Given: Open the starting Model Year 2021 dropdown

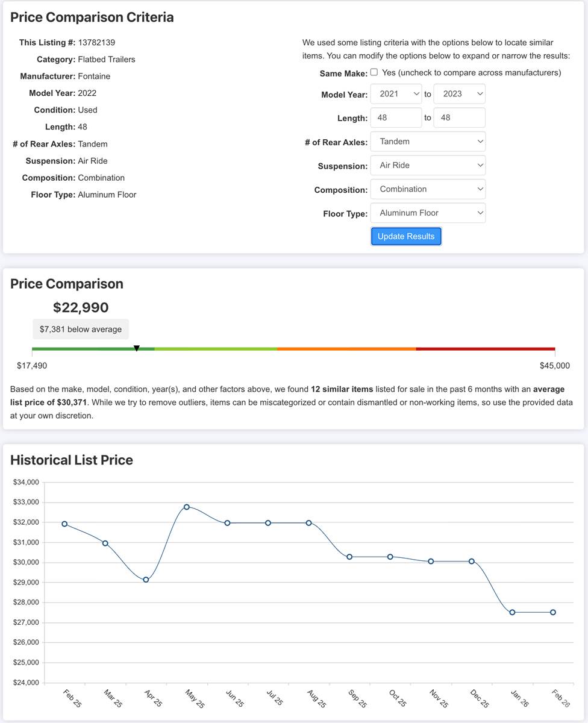Looking at the screenshot, I should click(396, 94).
